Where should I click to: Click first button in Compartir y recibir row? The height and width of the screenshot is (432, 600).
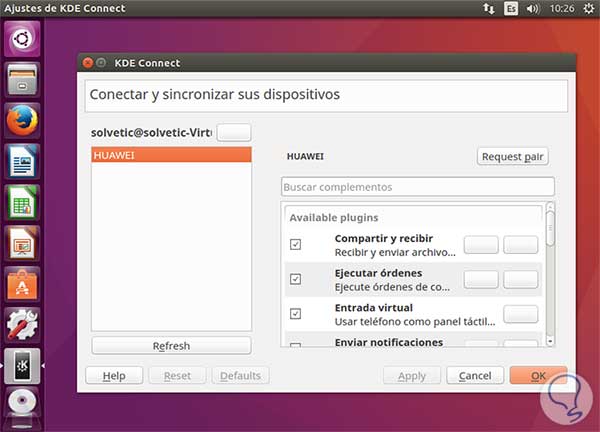click(481, 245)
